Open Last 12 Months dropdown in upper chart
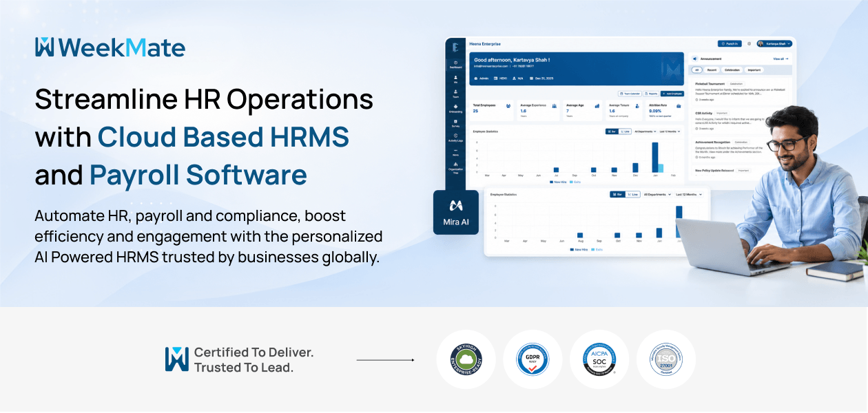This screenshot has height=413, width=868. (670, 131)
